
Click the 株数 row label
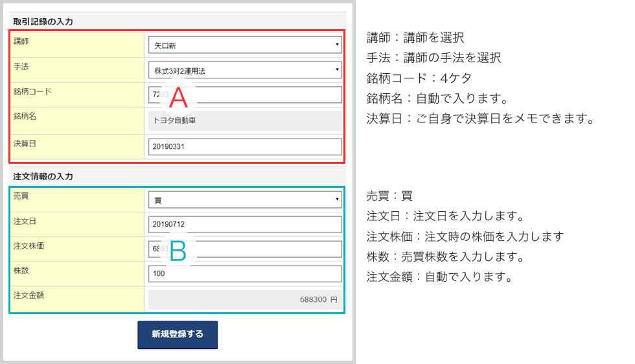[x=22, y=270]
